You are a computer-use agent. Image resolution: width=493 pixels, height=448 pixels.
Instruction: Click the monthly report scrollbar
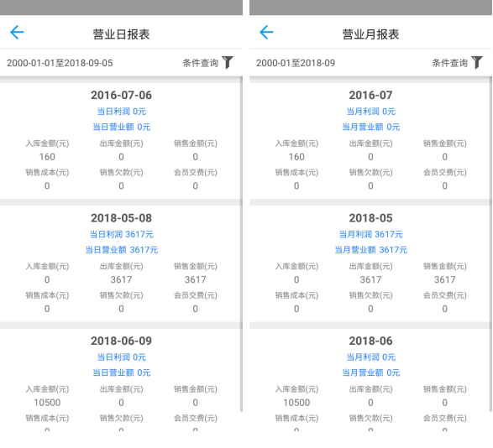pos(490,244)
